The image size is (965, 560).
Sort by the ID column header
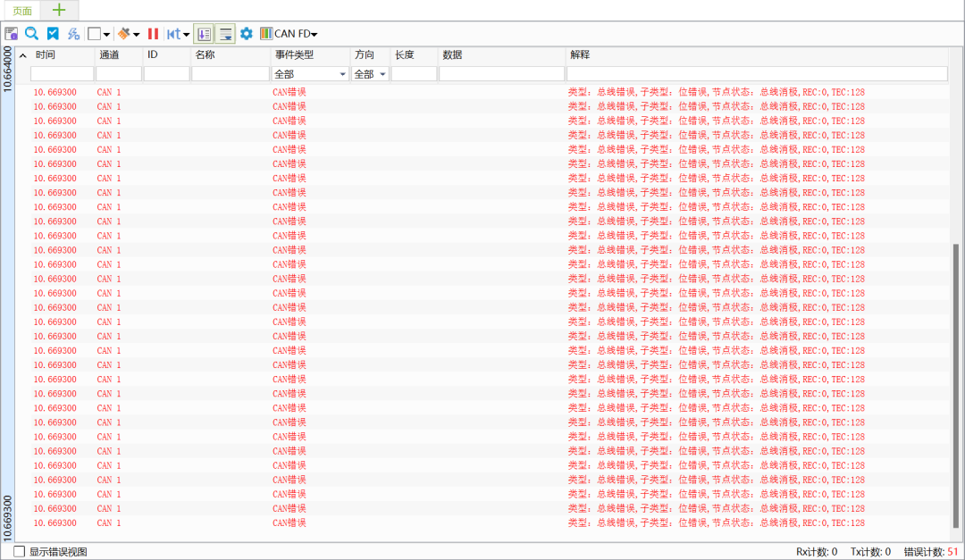[x=153, y=54]
